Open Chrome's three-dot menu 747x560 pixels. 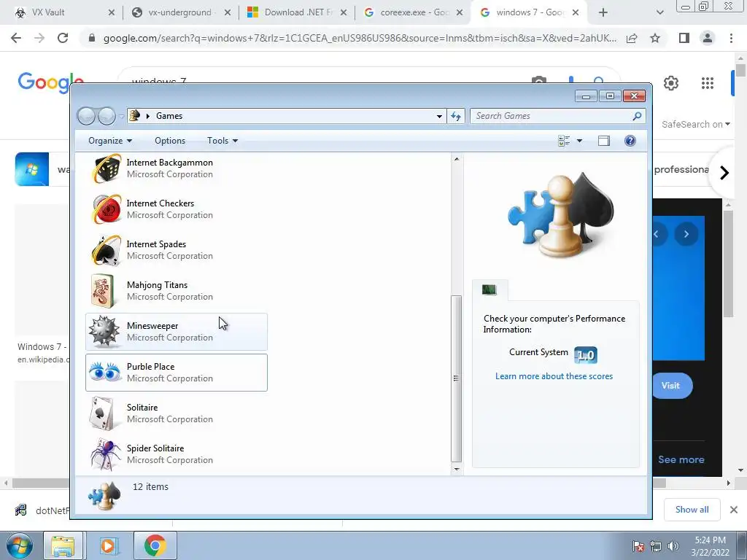click(x=731, y=38)
